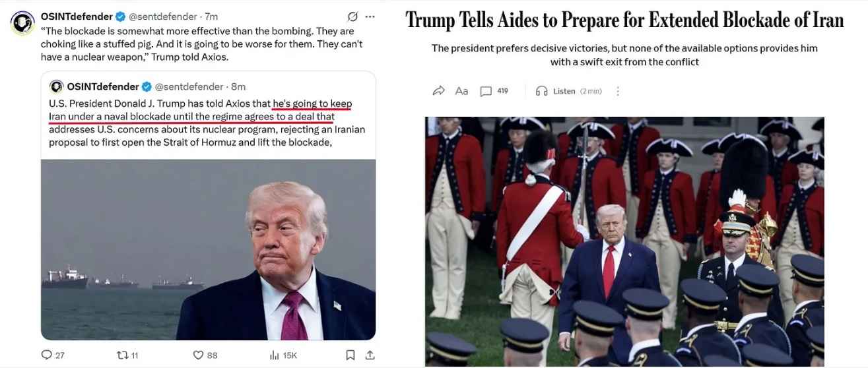
Task: Listen to the two-minute article audio
Action: point(568,91)
